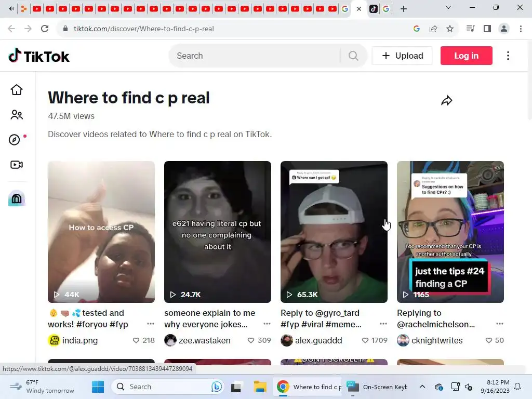Open File Explorer from the taskbar
532x399 pixels.
click(260, 387)
